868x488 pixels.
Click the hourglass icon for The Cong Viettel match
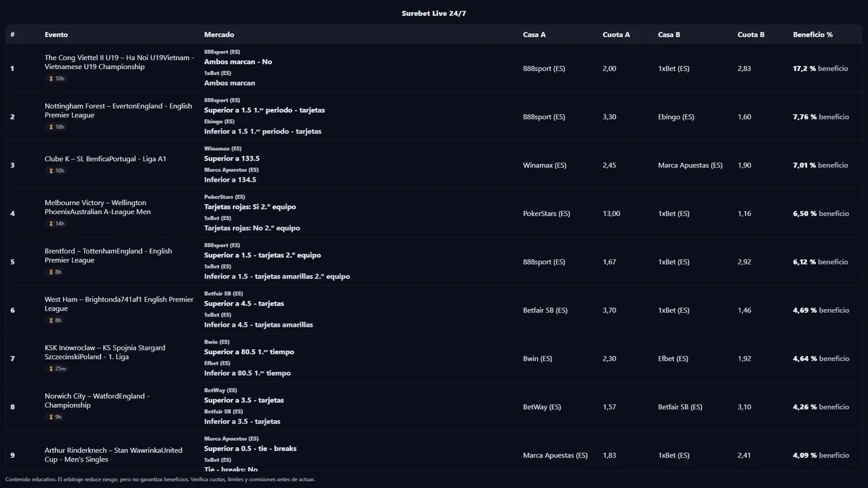(50, 79)
